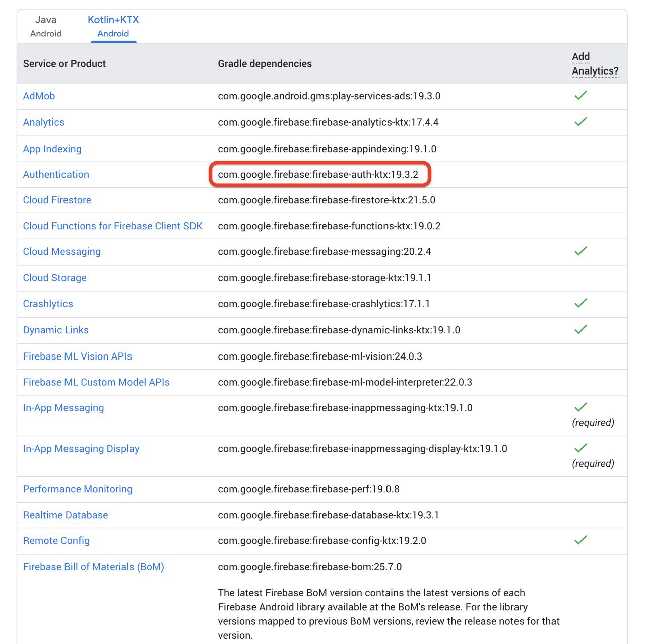The width and height of the screenshot is (645, 644).
Task: Open Firebase Bill of Materials (BoM) link
Action: (x=93, y=567)
